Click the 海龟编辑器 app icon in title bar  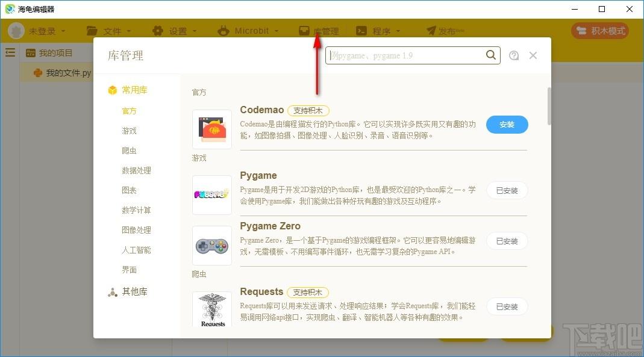tap(10, 9)
